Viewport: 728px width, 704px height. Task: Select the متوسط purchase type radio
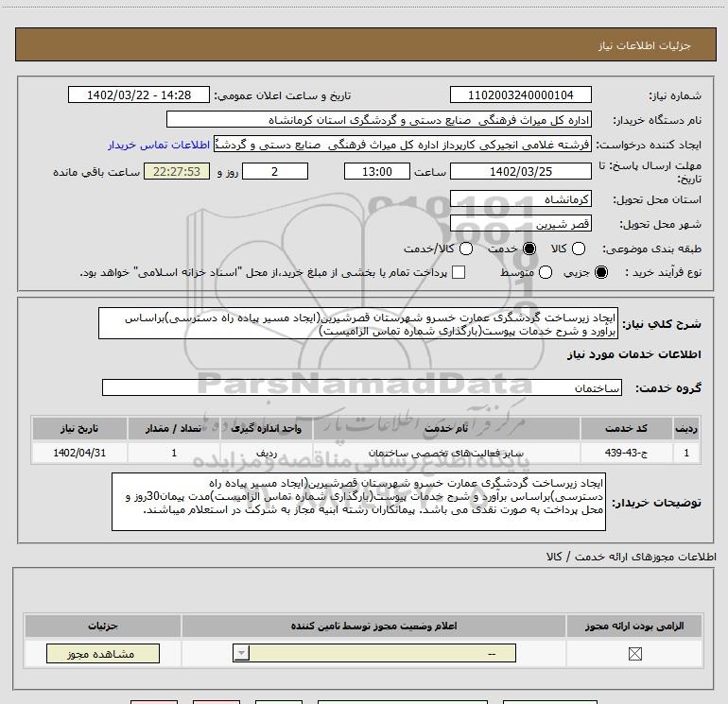pos(546,272)
